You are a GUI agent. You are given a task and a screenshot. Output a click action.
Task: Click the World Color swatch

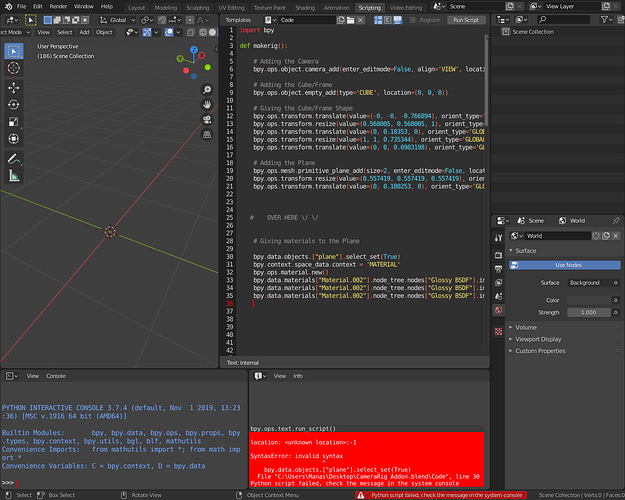click(x=589, y=300)
